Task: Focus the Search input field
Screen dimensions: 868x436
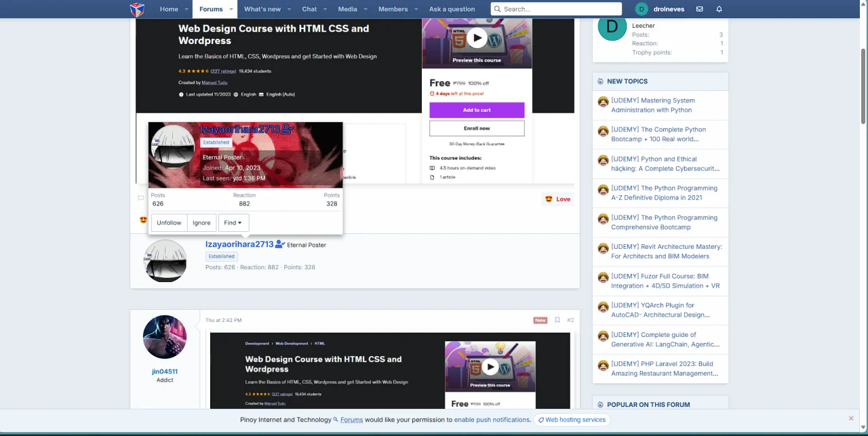Action: coord(556,9)
